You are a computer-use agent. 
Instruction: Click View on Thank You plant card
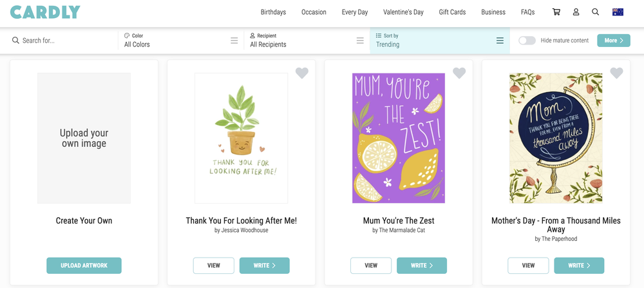214,265
